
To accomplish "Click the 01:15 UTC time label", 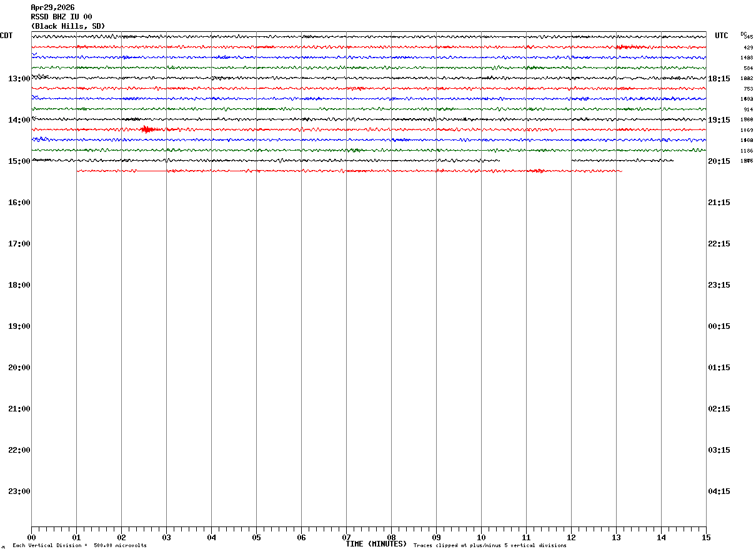I will click(719, 368).
